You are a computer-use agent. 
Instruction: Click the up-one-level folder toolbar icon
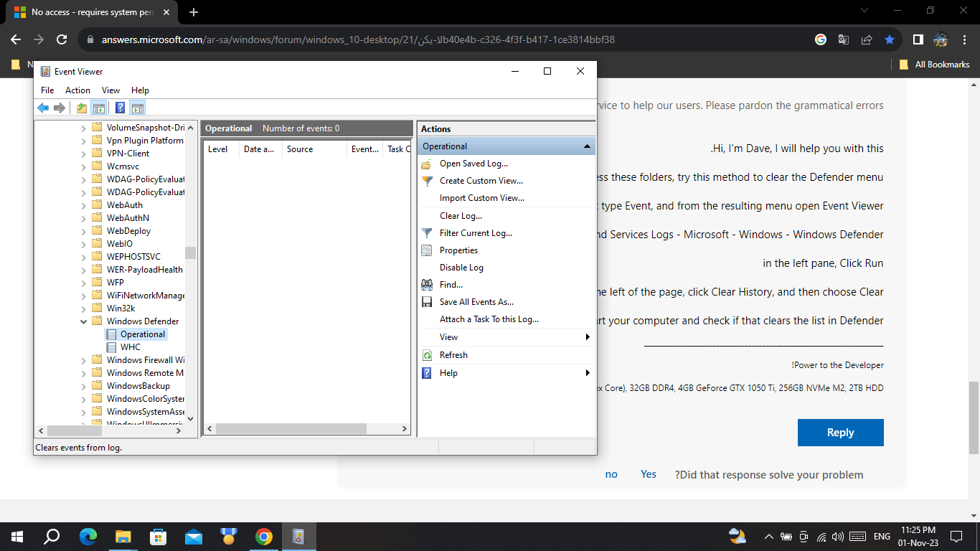82,108
